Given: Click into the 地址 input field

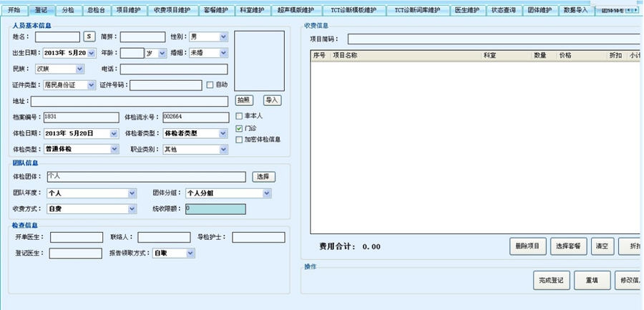Looking at the screenshot, I should [x=130, y=101].
